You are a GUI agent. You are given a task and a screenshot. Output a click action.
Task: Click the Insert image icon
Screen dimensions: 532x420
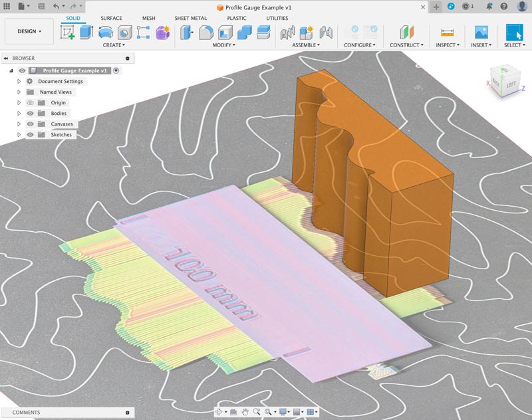[x=479, y=32]
